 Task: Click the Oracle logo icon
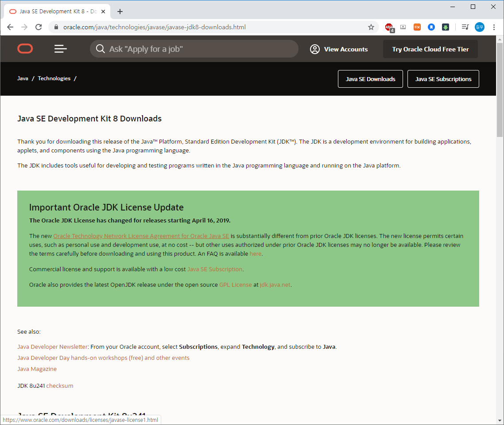coord(25,49)
